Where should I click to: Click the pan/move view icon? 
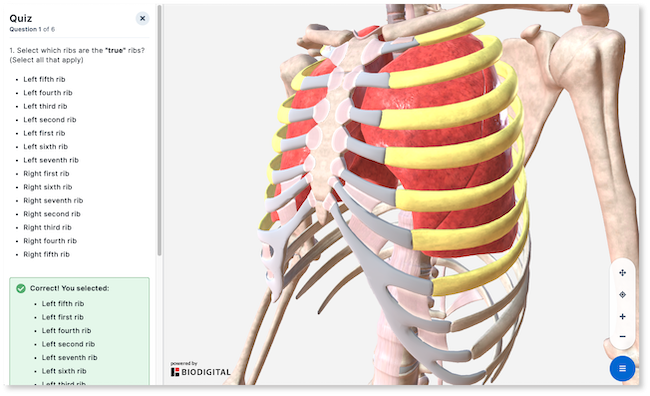pos(622,272)
